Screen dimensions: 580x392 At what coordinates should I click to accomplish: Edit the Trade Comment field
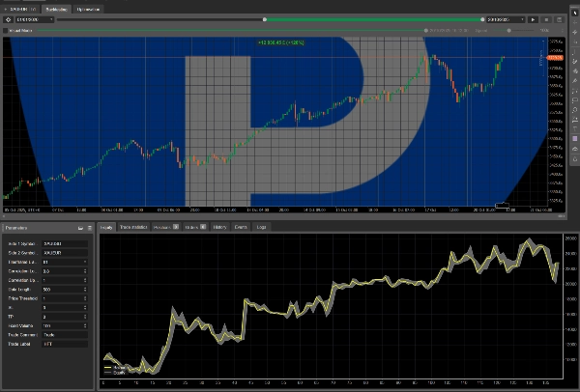(x=65, y=335)
